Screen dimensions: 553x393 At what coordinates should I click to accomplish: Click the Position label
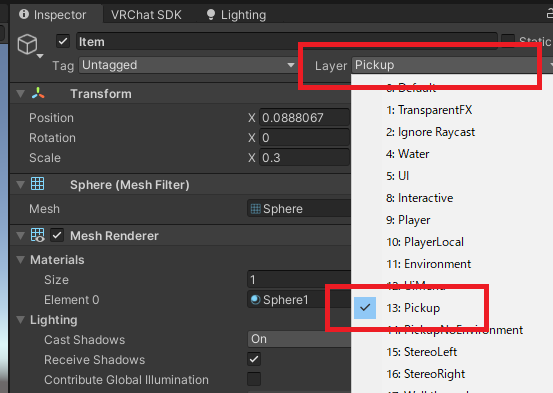[51, 118]
